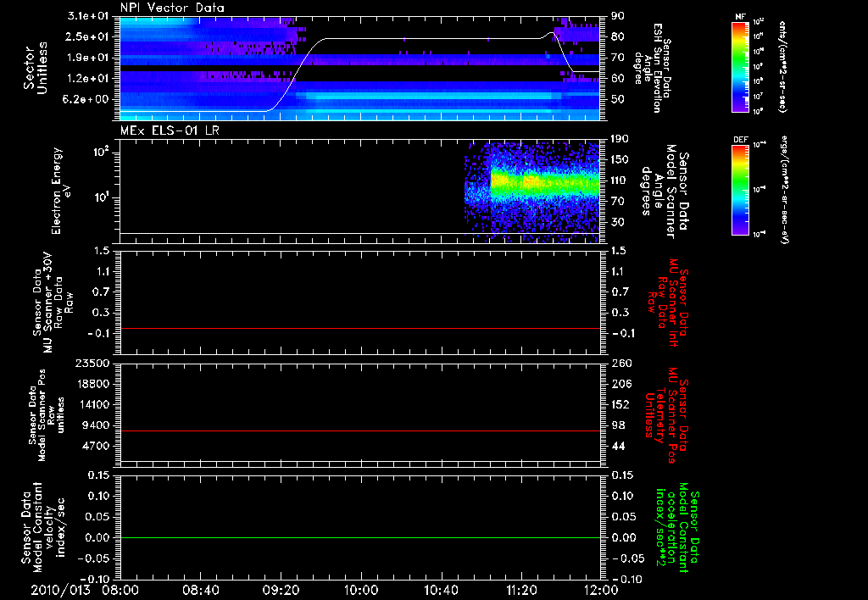Click the 'Sector Unitless' axis title
The width and height of the screenshot is (868, 600).
tap(36, 68)
